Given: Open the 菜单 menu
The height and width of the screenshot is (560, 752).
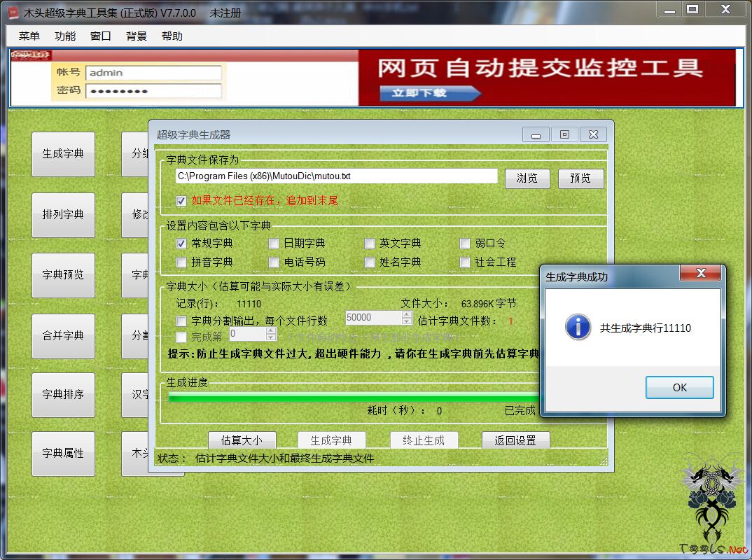Looking at the screenshot, I should pyautogui.click(x=29, y=36).
